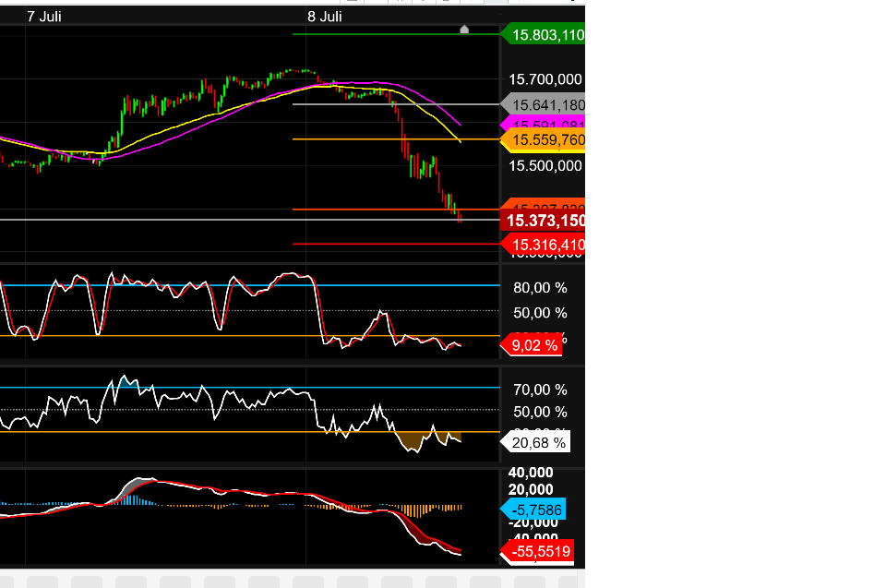Click the gray 15.641,180 price level label

point(543,104)
